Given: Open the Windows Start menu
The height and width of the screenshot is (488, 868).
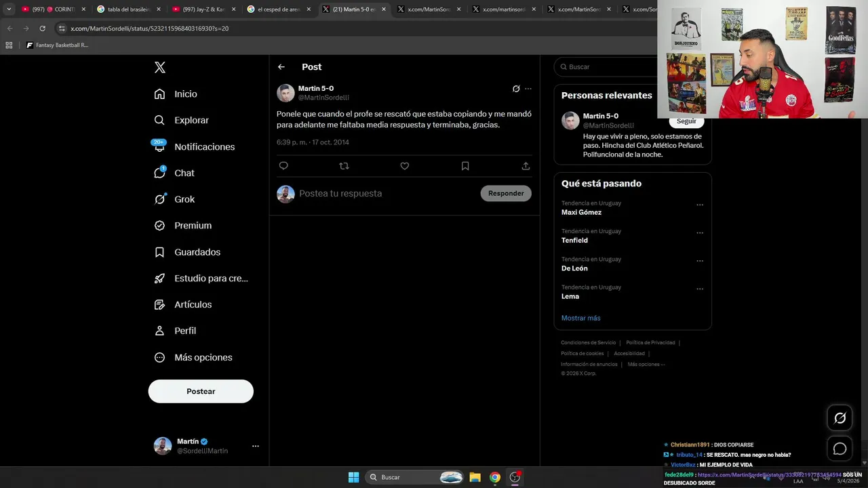Looking at the screenshot, I should coord(353,477).
